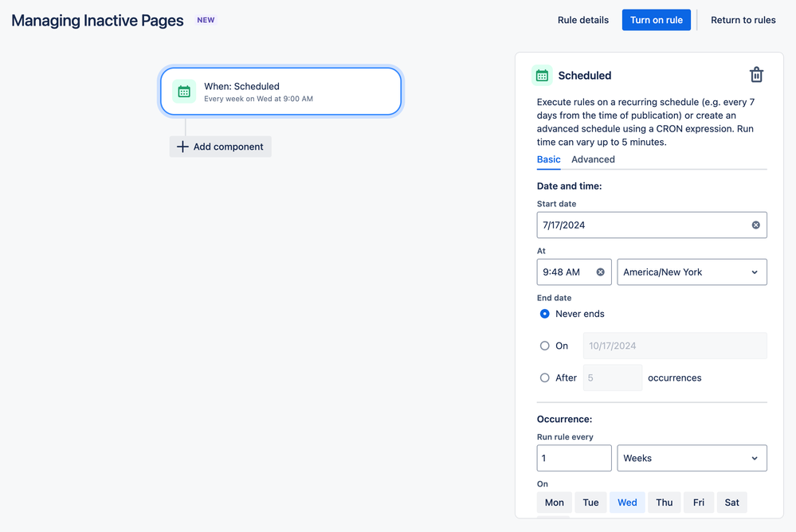The image size is (796, 532).
Task: Click the Managing Inactive Pages title
Action: click(97, 20)
